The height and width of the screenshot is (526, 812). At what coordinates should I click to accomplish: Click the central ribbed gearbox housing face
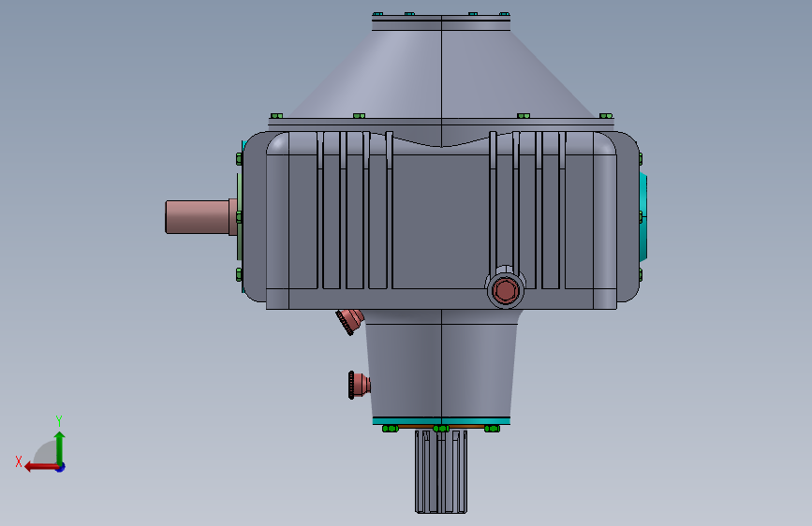pos(441,220)
